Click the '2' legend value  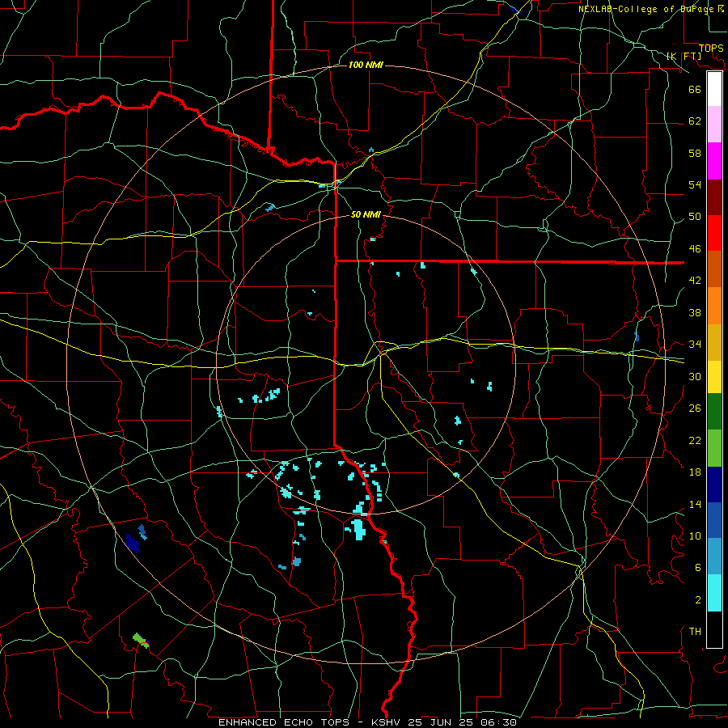pos(697,600)
